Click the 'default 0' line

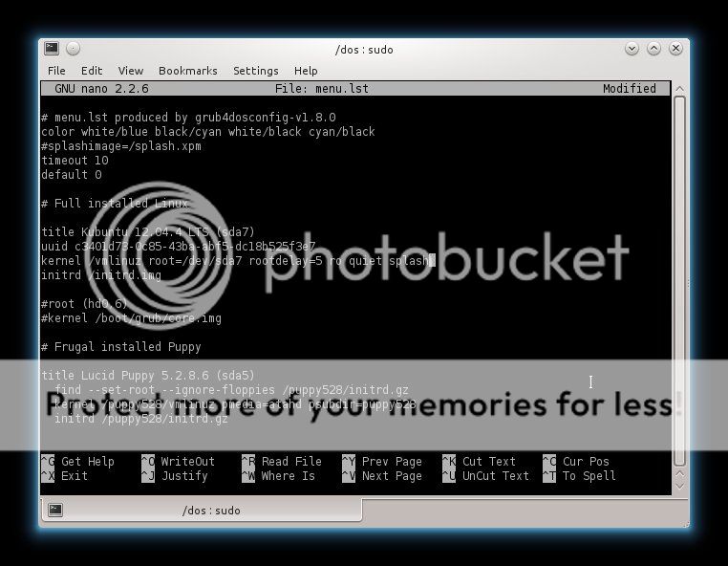pyautogui.click(x=72, y=175)
